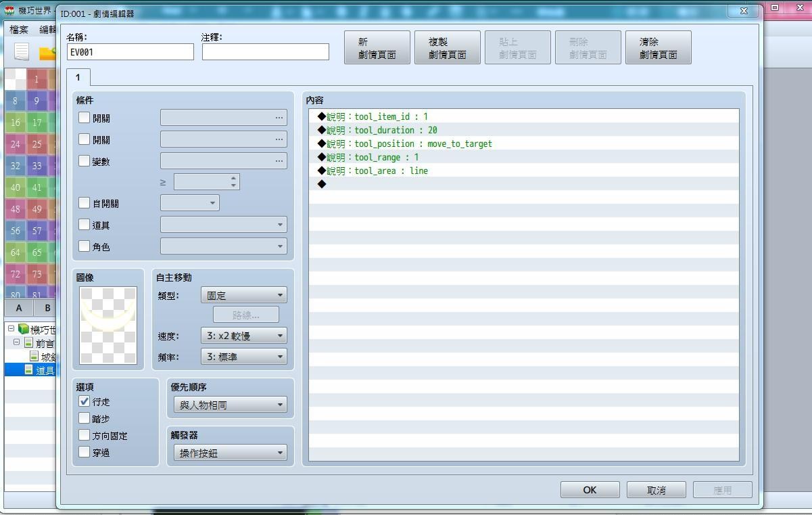This screenshot has height=515, width=812.
Task: Open the first 開關 selector ellipsis field
Action: tap(224, 118)
